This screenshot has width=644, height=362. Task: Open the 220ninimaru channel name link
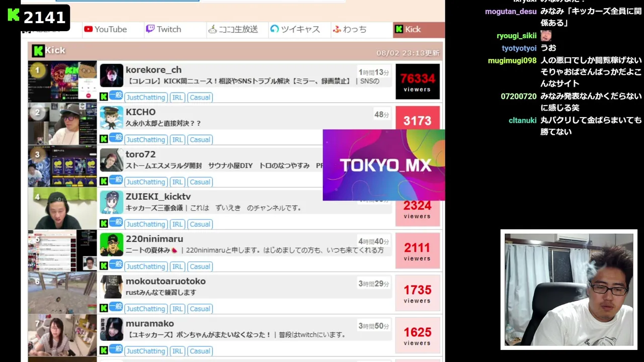tap(154, 239)
